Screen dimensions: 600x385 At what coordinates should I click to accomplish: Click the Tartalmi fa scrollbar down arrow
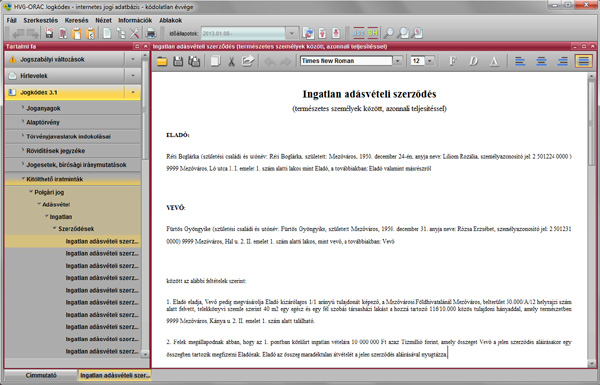[x=145, y=354]
